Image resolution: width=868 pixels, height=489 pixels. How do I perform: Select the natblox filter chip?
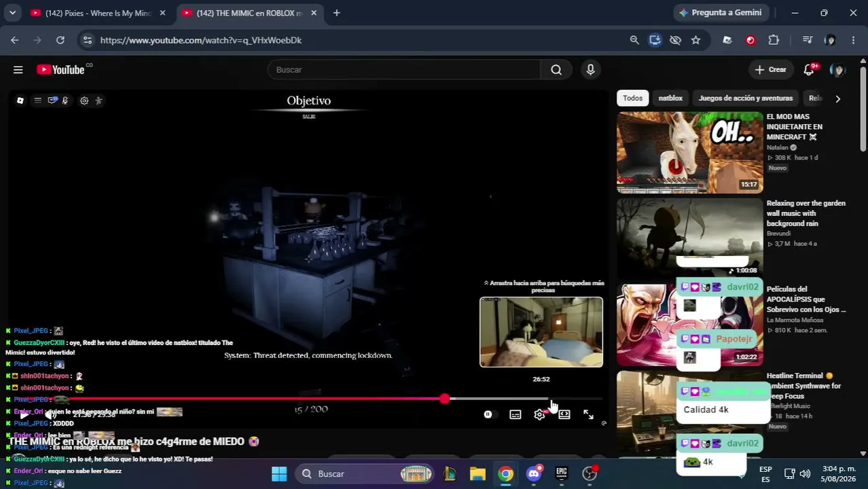pos(670,98)
